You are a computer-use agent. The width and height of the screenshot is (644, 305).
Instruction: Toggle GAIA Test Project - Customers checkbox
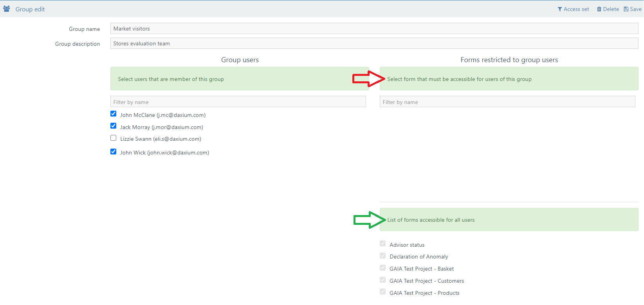[383, 280]
